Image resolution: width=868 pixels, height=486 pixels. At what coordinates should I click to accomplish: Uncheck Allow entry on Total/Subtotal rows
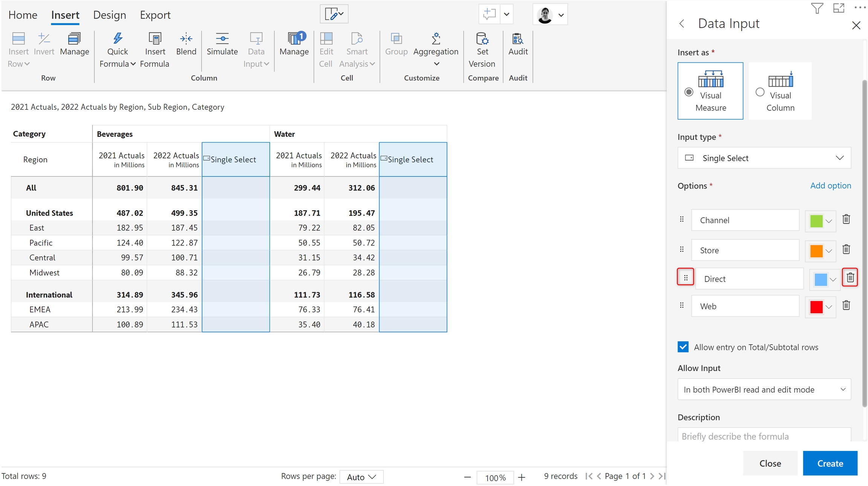(x=683, y=347)
